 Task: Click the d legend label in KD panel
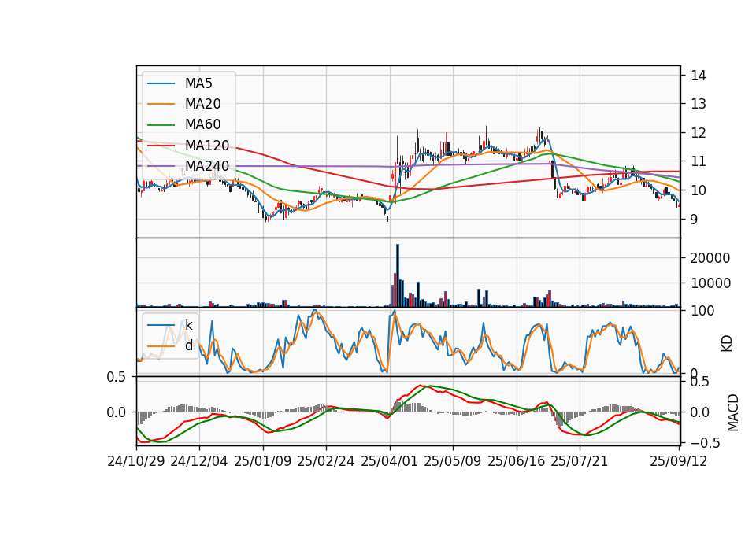point(188,345)
